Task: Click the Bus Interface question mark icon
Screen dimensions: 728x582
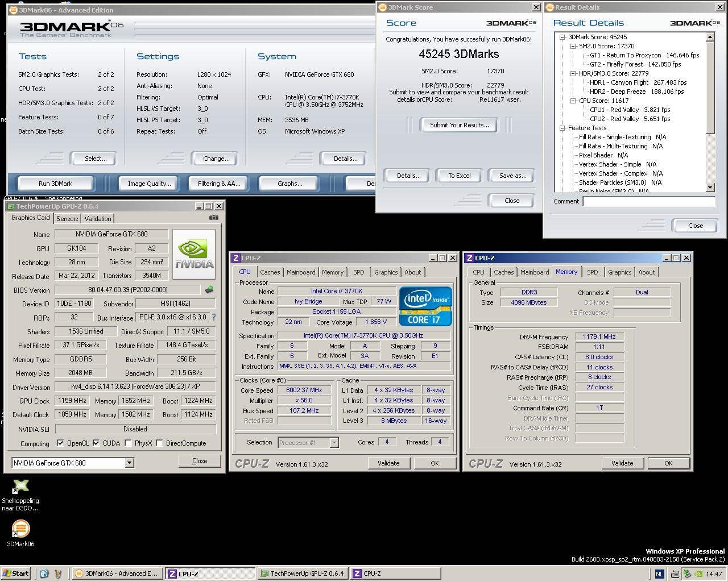Action: (x=214, y=318)
